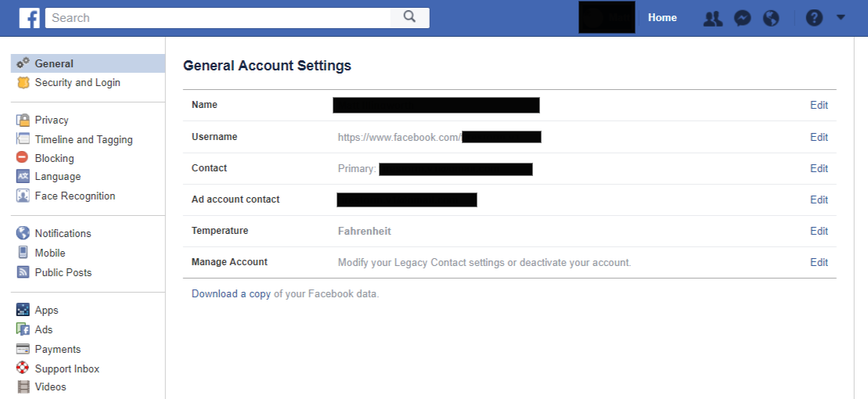Click the General gears icon

tap(23, 63)
